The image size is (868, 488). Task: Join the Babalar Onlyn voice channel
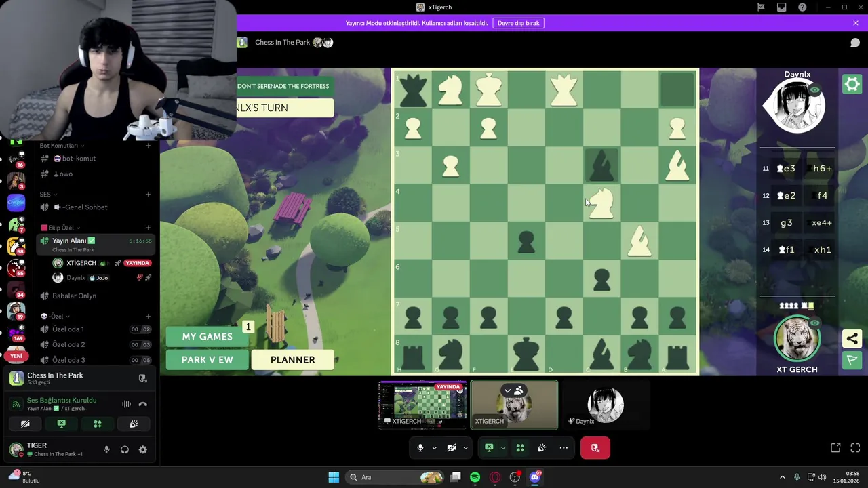(95, 296)
